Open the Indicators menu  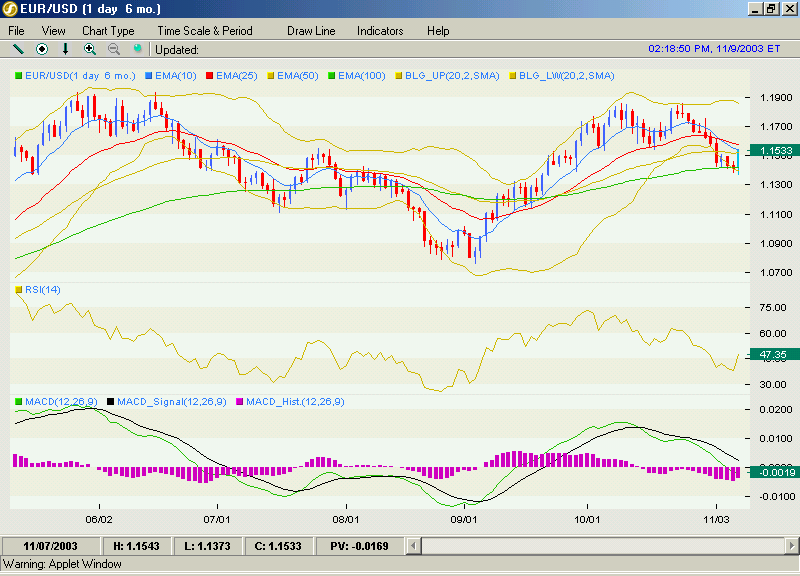380,31
